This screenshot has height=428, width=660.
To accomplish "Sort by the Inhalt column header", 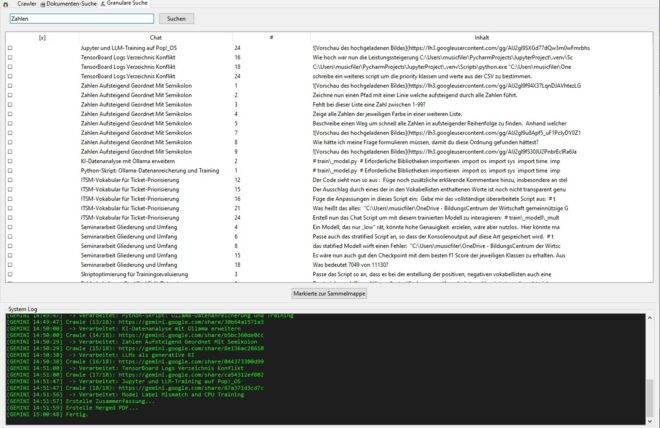I will 482,37.
